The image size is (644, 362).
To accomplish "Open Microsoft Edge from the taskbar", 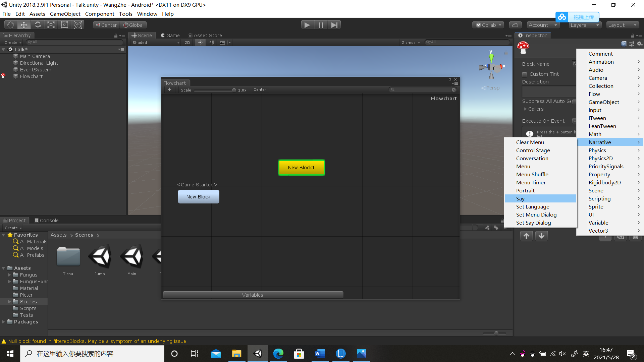I will click(x=278, y=354).
